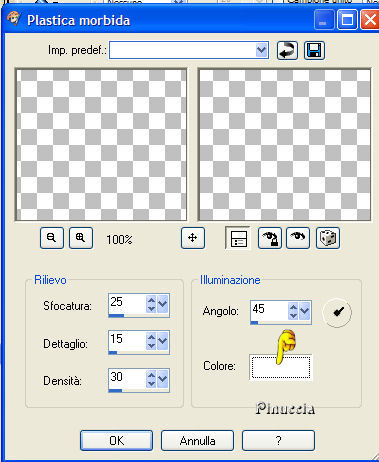This screenshot has width=379, height=462.
Task: Click the Densità value field
Action: pyautogui.click(x=127, y=378)
